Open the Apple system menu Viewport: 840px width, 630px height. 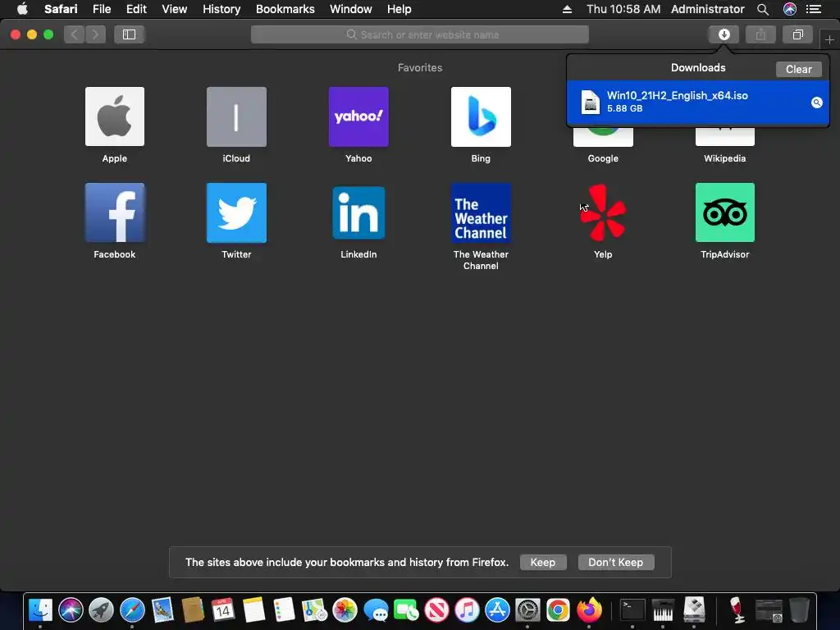pyautogui.click(x=22, y=9)
